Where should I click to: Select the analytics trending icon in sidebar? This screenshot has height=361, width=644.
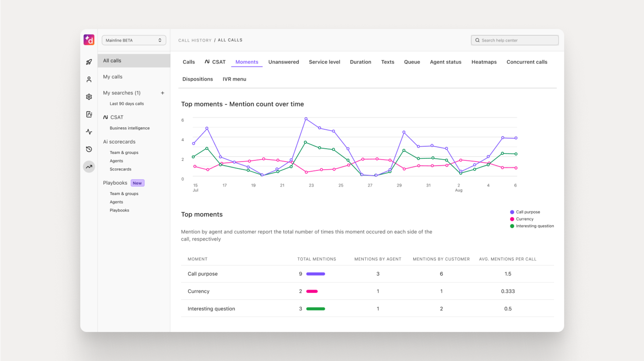pyautogui.click(x=89, y=167)
